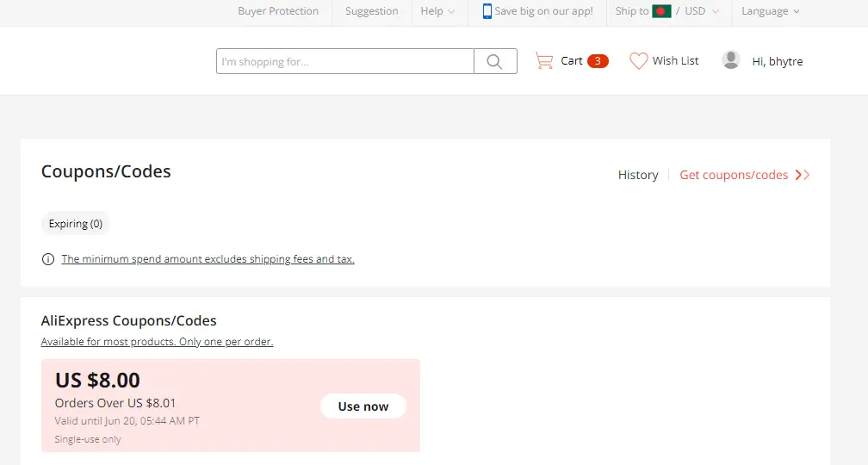Click the mobile phone app icon
The image size is (868, 465).
click(x=487, y=11)
